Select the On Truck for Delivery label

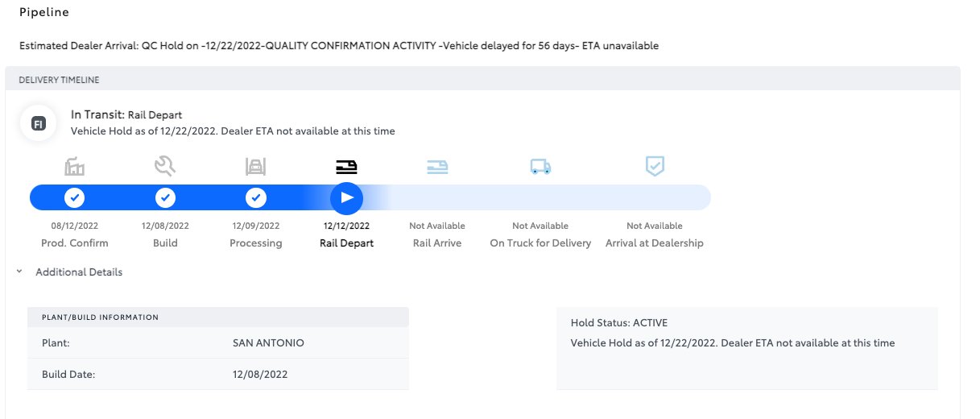(x=540, y=243)
